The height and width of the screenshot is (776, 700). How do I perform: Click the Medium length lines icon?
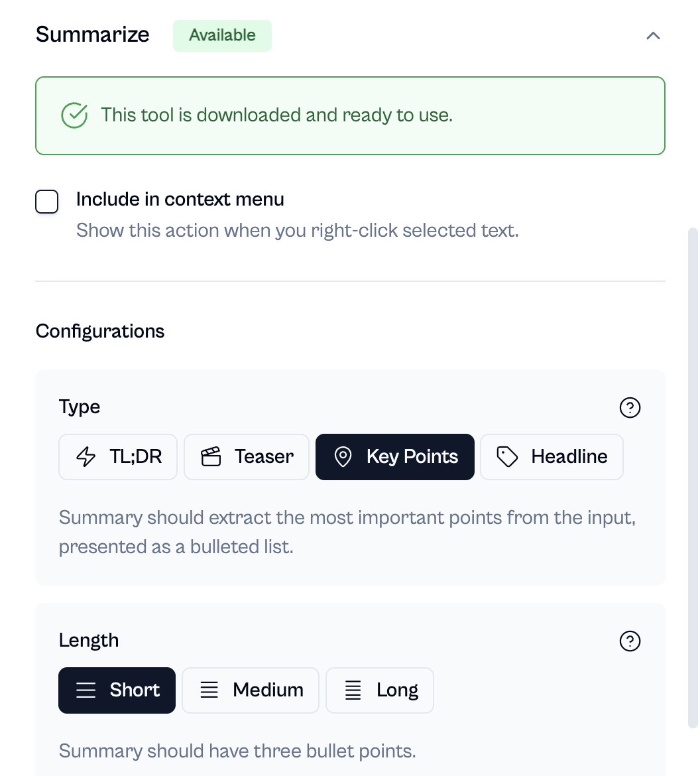point(209,690)
